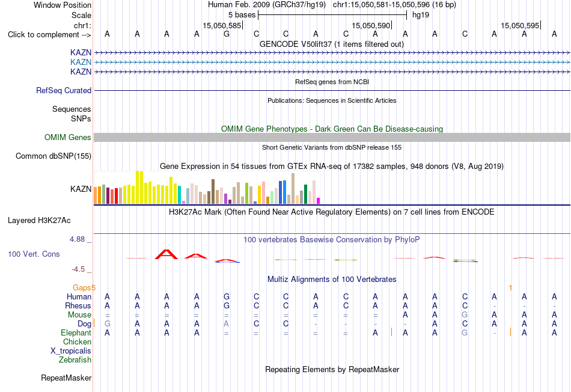571x392 pixels.
Task: Click the 'Click to complement -->' label
Action: tap(49, 35)
